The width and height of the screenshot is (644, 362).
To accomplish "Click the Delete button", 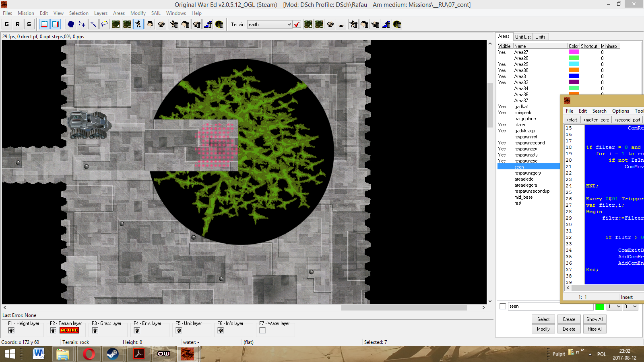I will (569, 329).
